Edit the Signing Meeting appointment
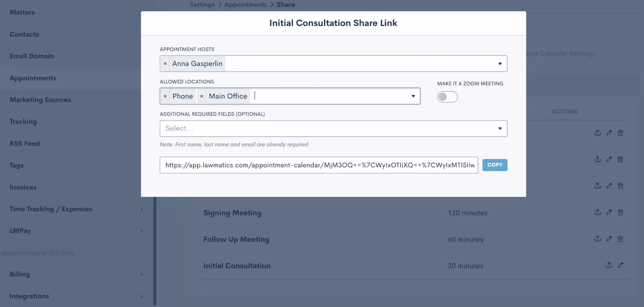 click(609, 212)
